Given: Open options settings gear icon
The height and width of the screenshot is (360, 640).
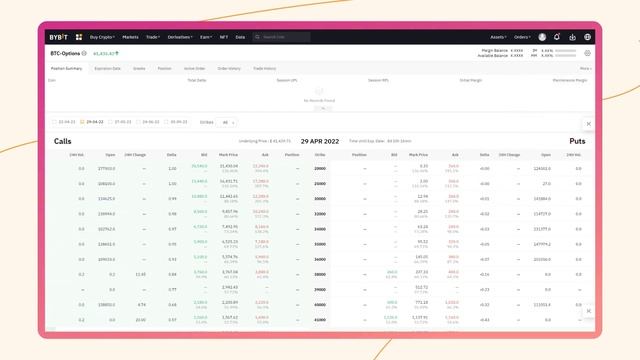Looking at the screenshot, I should (587, 53).
